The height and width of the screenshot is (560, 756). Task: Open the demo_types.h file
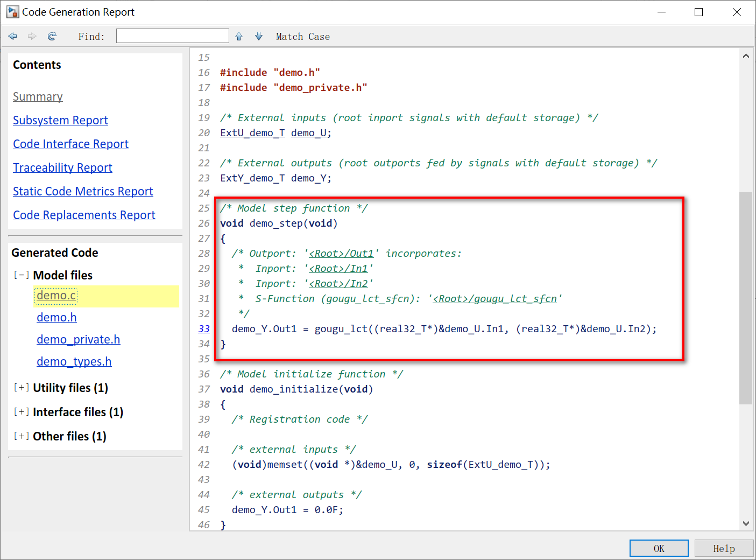pos(74,361)
